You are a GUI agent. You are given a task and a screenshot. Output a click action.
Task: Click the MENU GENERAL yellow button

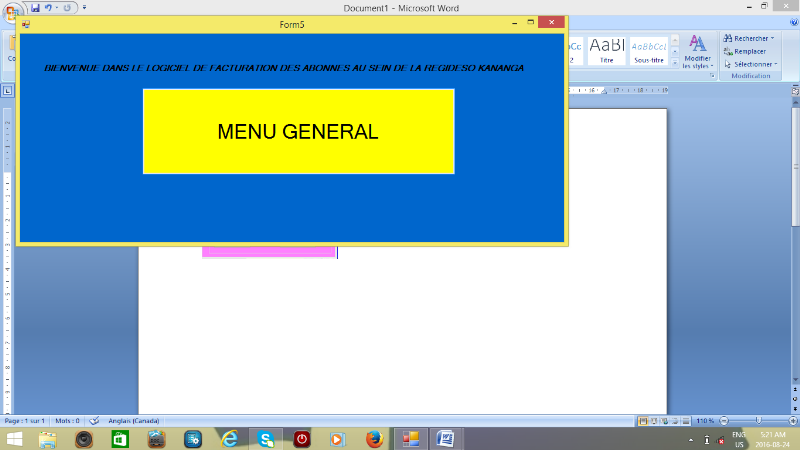coord(298,132)
